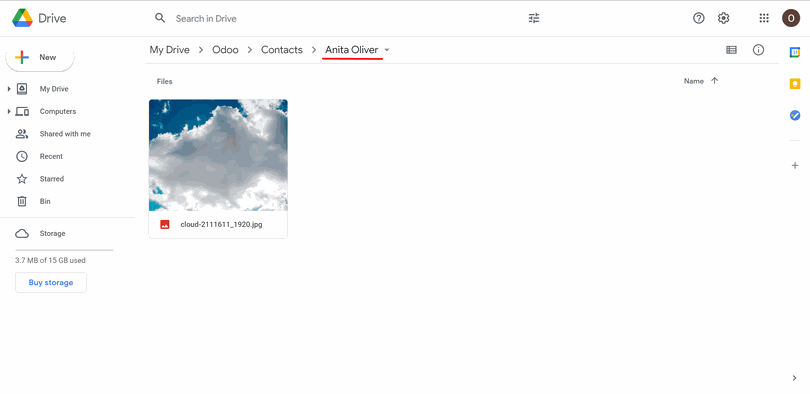Viewport: 810px width, 394px height.
Task: Open the search filter options icon
Action: tap(534, 18)
